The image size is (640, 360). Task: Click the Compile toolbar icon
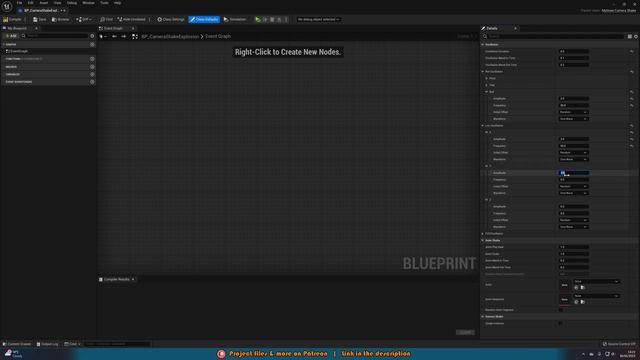6,19
